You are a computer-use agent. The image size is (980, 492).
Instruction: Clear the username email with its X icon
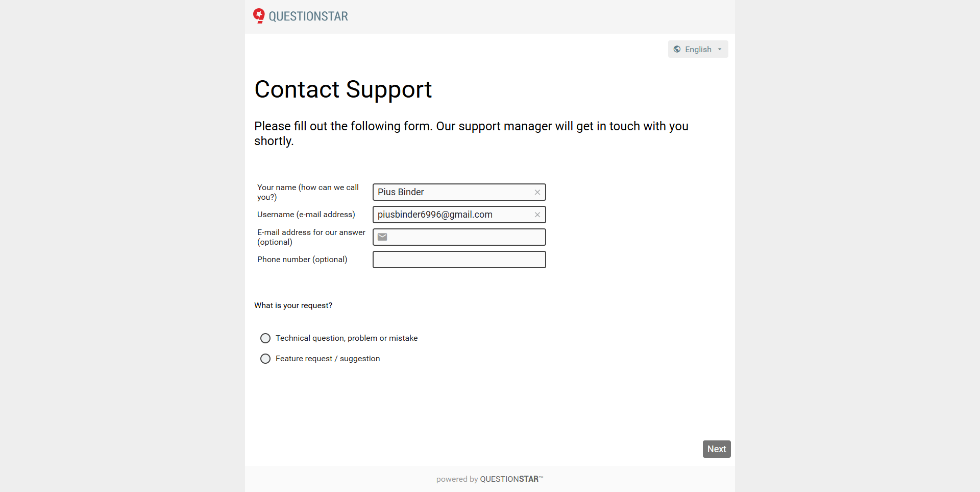(x=537, y=215)
